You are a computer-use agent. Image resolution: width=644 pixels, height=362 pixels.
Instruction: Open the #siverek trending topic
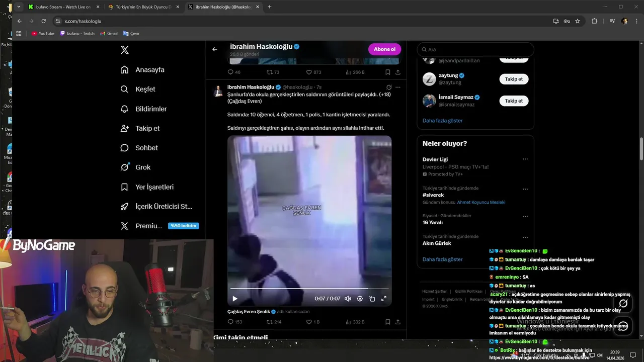coord(433,195)
